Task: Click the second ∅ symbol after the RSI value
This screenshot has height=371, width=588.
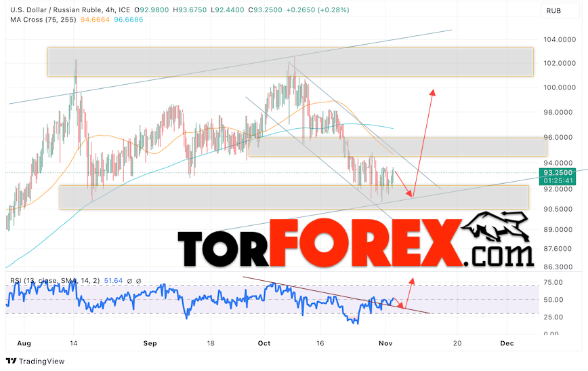Action: (x=138, y=281)
